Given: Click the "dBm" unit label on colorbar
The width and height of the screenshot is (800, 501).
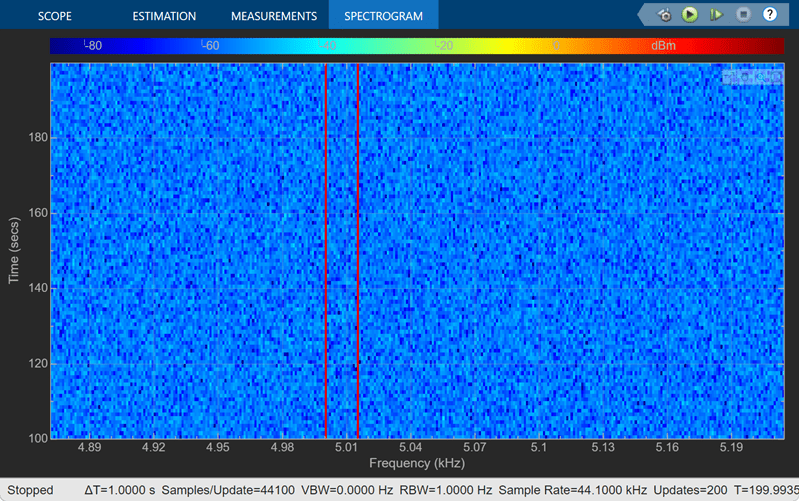Looking at the screenshot, I should 663,45.
